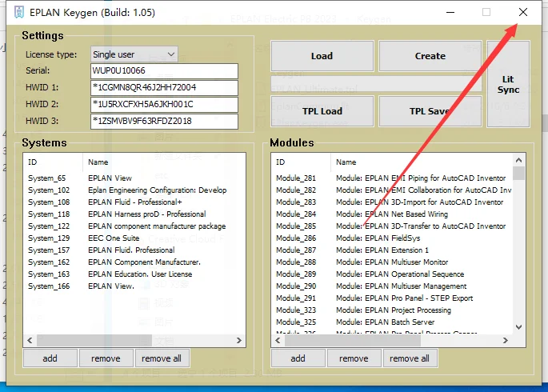Screen dimensions: 548x392
Task: Click the Modules list scroll down arrow
Action: click(x=519, y=326)
